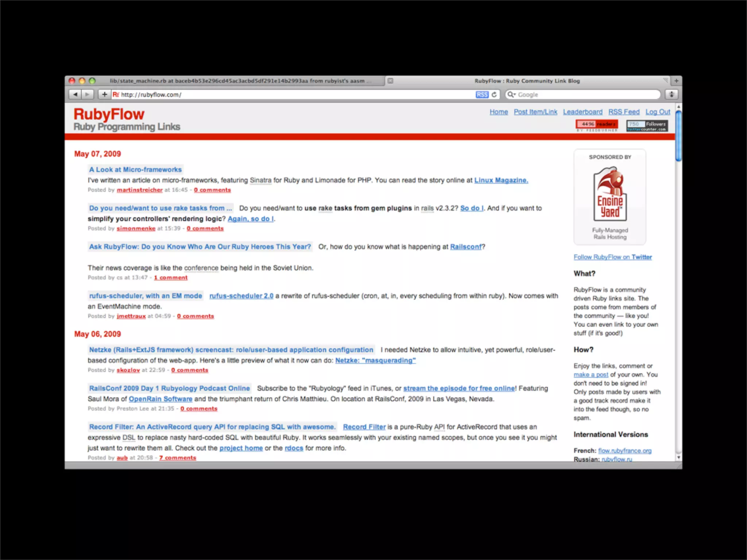Image resolution: width=747 pixels, height=560 pixels.
Task: Open 'A Look at Micro-frameworks' post
Action: click(135, 170)
